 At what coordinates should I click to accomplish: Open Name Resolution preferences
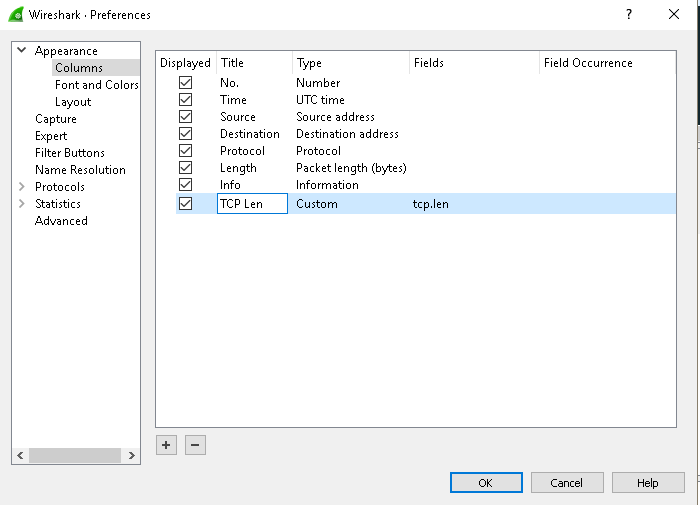[x=80, y=170]
